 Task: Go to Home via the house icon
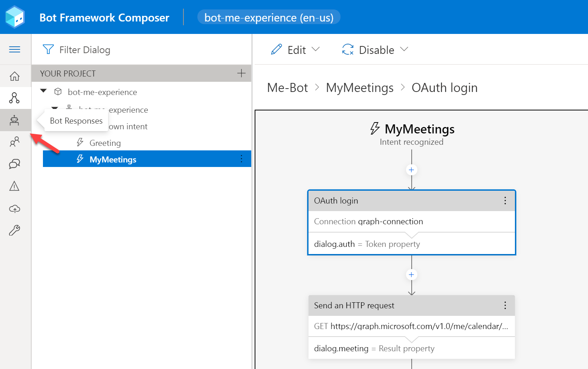tap(15, 76)
